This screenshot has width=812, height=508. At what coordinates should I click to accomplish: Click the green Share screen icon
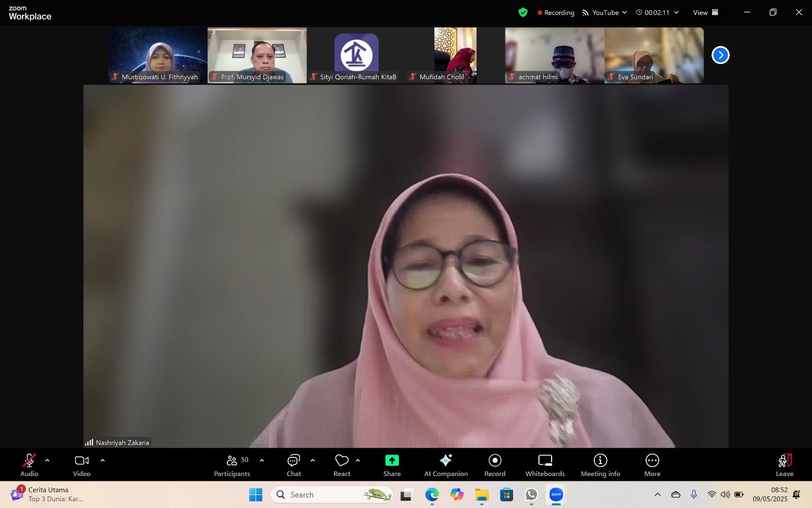pyautogui.click(x=392, y=461)
